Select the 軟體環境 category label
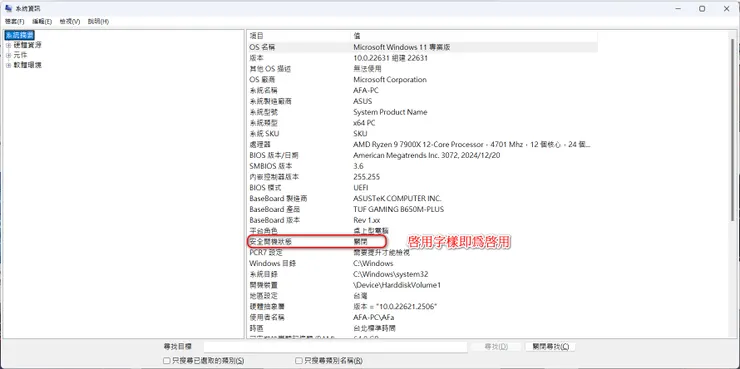 point(27,66)
